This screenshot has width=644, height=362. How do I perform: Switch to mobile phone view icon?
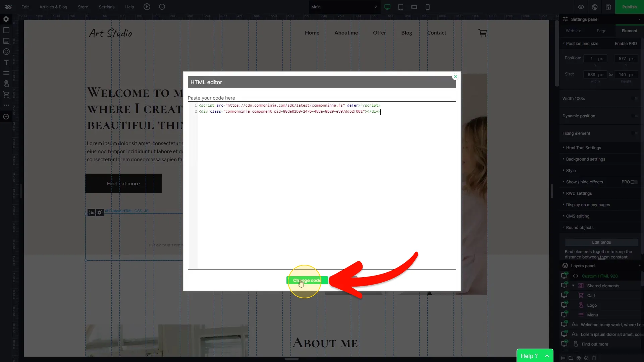(428, 7)
